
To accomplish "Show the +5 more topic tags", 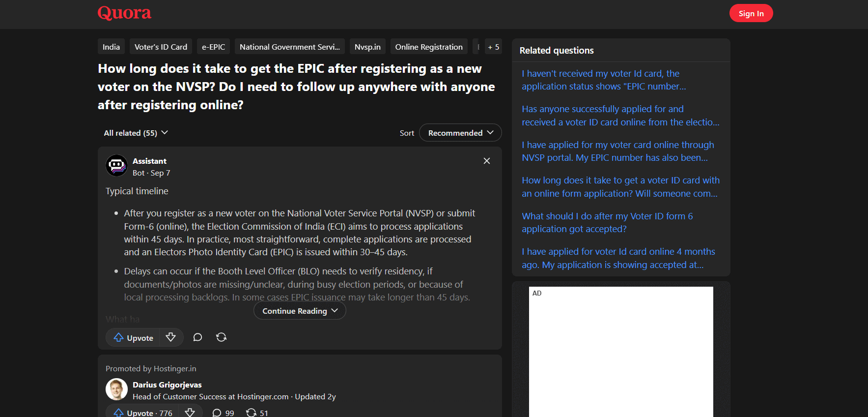I will point(493,47).
